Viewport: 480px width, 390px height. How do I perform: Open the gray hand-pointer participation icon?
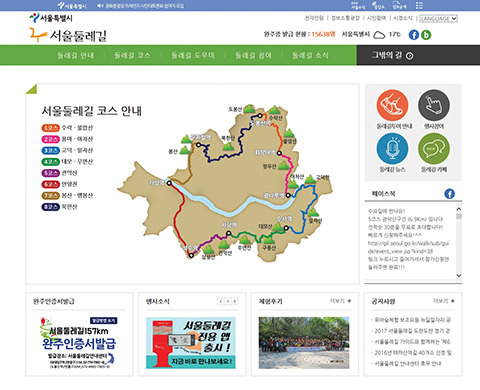(434, 105)
